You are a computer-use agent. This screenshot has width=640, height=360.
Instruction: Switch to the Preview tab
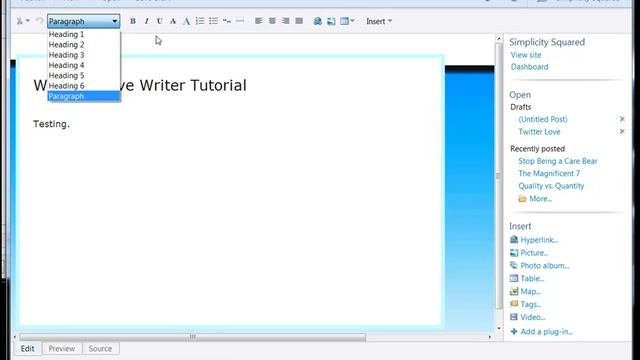tap(62, 349)
